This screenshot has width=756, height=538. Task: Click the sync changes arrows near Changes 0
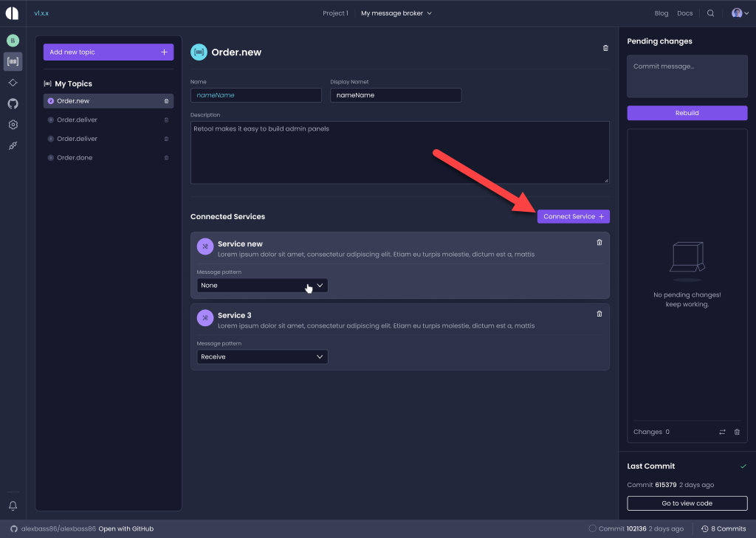[x=722, y=432]
